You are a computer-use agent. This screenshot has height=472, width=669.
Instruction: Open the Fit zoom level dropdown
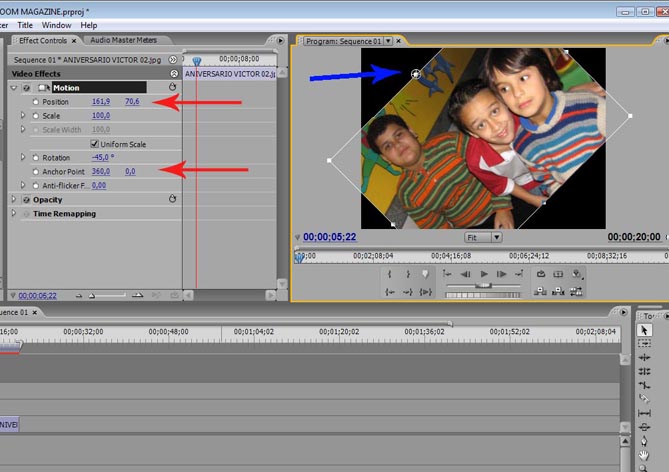pos(483,238)
